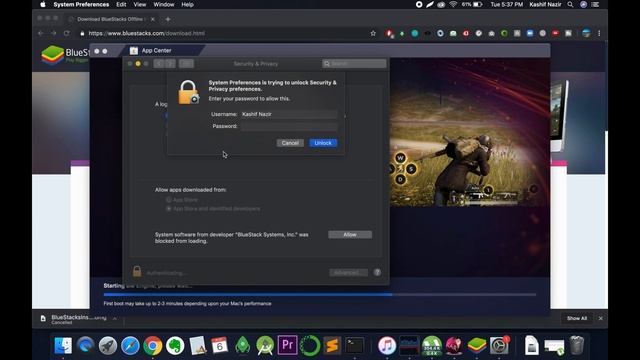Screen dimensions: 640x360
Task: Open the Kashif Nazir user menu
Action: [545, 4]
